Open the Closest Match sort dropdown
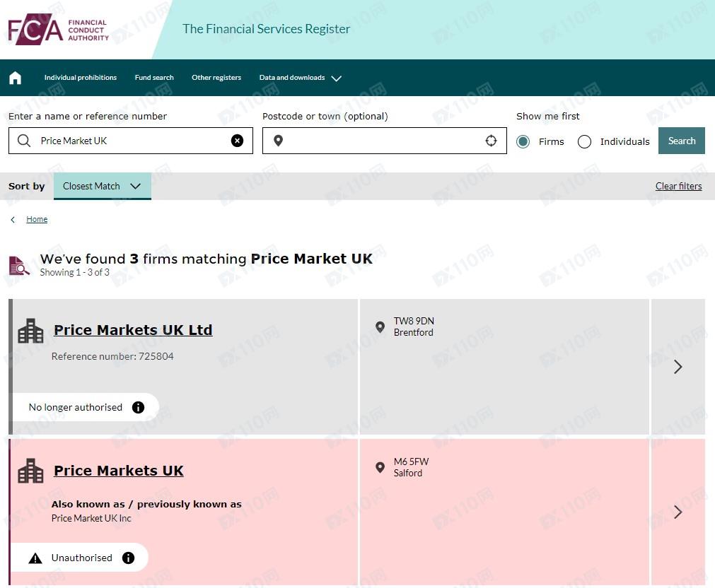 click(102, 186)
